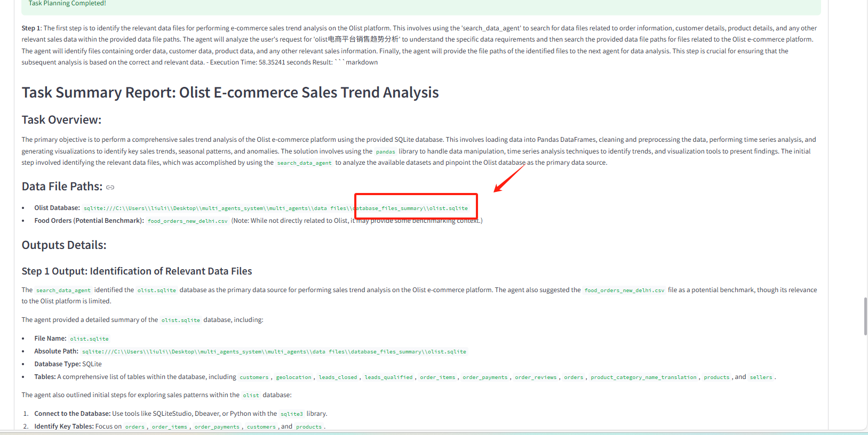The height and width of the screenshot is (435, 868).
Task: Click 'food_orders_new_delhi.csv' in the Step 1 Output paragraph
Action: pos(624,291)
